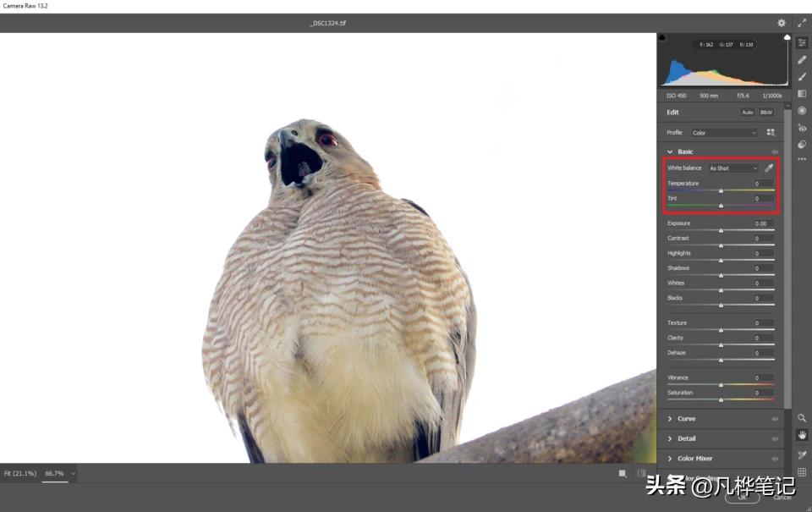Select the Spot Removal healing tool
This screenshot has height=512, width=812.
(x=802, y=59)
